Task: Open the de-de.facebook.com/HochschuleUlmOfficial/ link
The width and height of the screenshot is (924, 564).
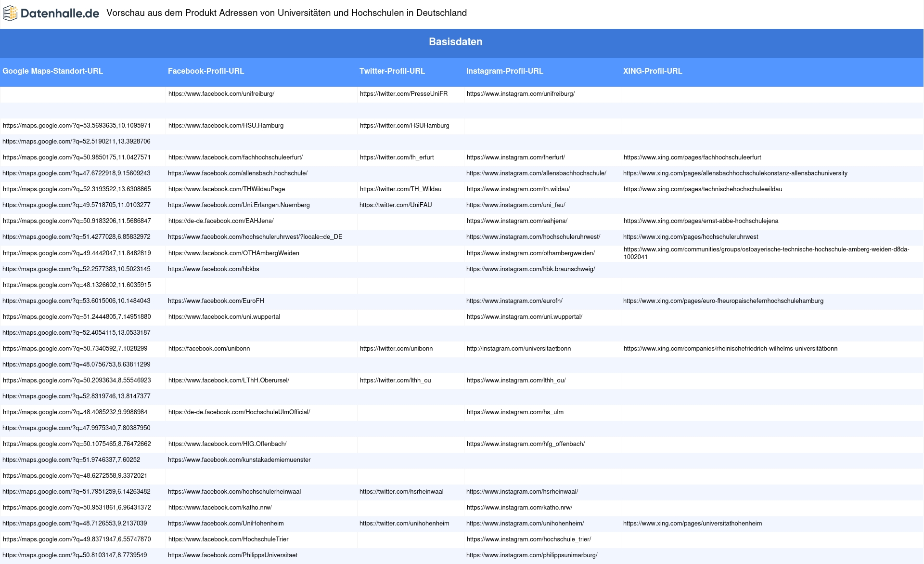Action: click(x=239, y=412)
